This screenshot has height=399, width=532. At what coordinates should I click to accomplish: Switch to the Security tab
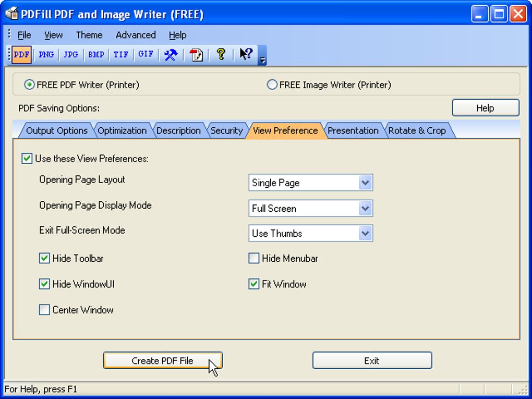[x=227, y=130]
